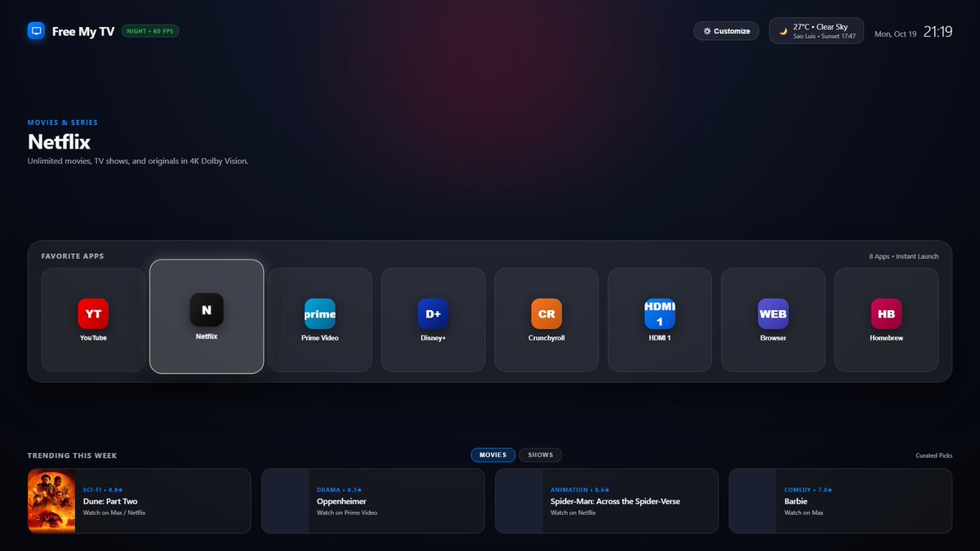Screen dimensions: 980x551
Task: Click the Free My TV logo icon
Action: pyautogui.click(x=36, y=31)
